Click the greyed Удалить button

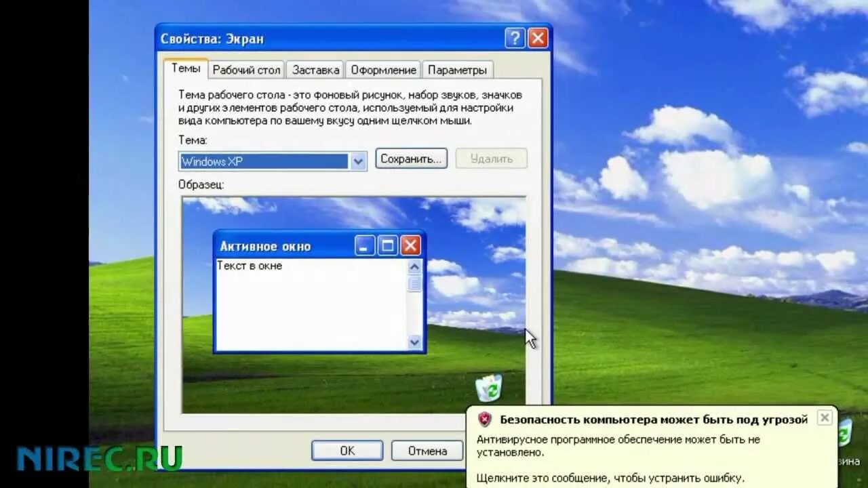point(491,159)
